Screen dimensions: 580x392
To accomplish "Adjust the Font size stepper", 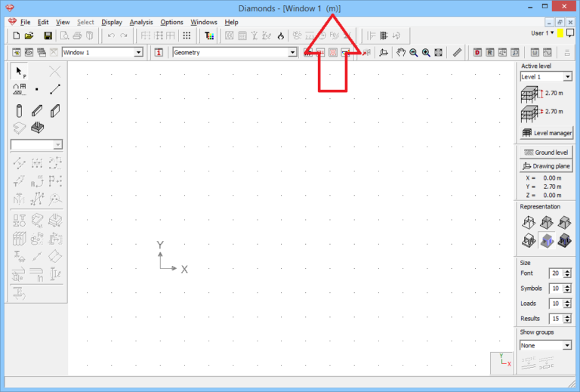I will tap(567, 273).
